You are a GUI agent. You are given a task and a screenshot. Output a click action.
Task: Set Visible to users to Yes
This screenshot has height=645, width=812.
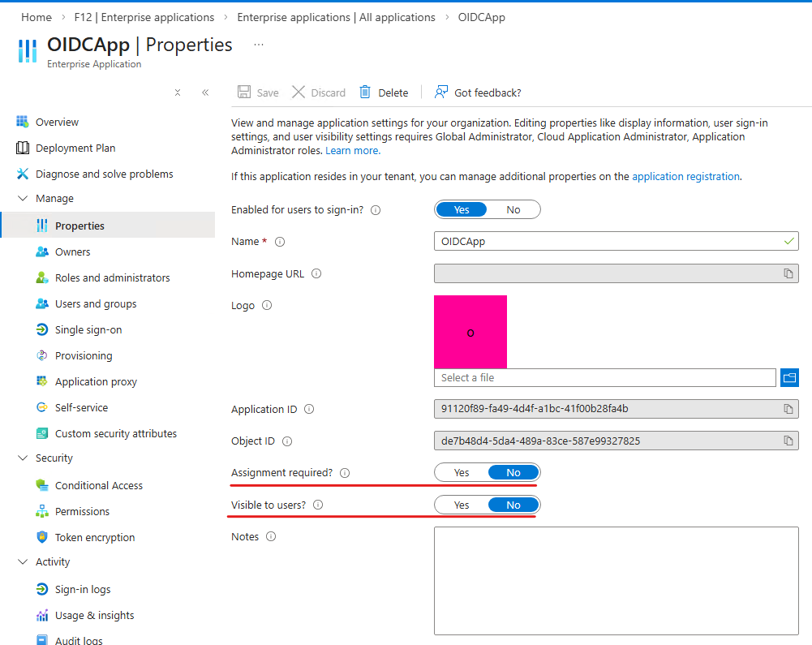[462, 505]
